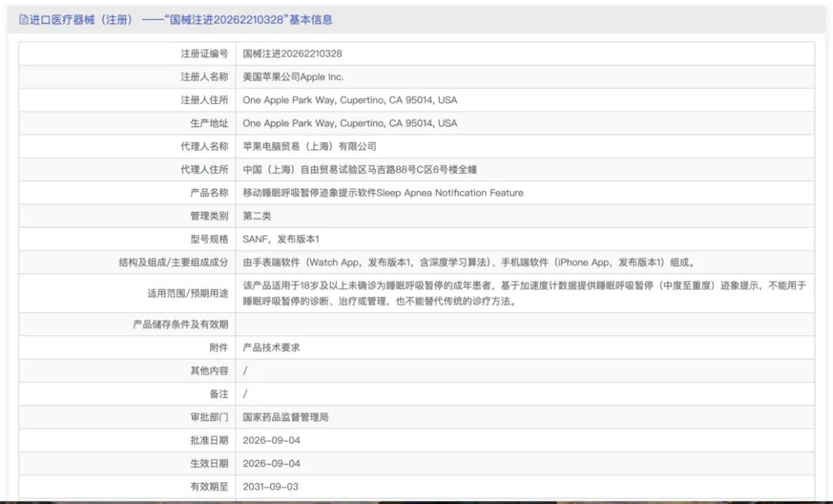Screen dimensions: 833x504
Task: Select "苹果电脑贸易（上海）有限公司" value
Action: tap(309, 146)
